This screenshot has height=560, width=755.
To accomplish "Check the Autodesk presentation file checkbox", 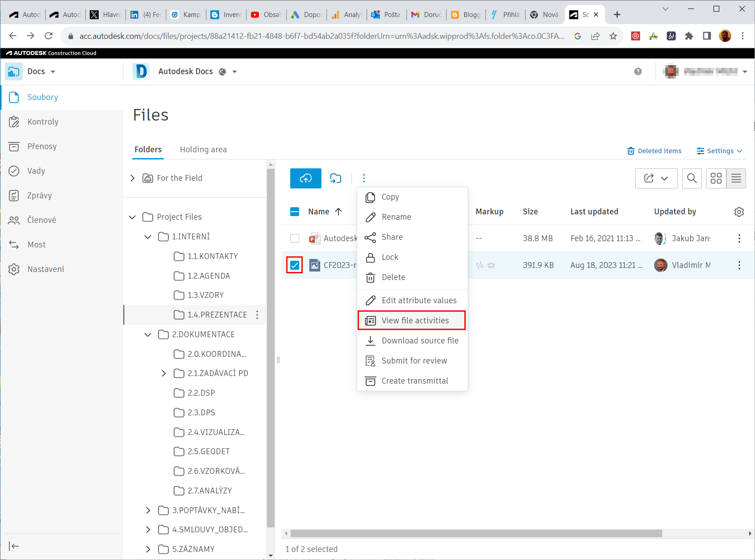I will point(295,238).
